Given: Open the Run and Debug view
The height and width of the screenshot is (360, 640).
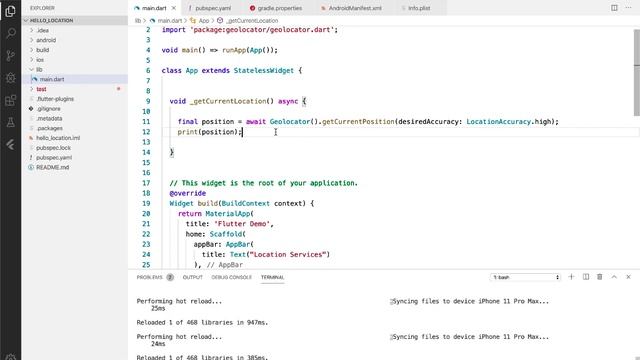Looking at the screenshot, I should 11,78.
